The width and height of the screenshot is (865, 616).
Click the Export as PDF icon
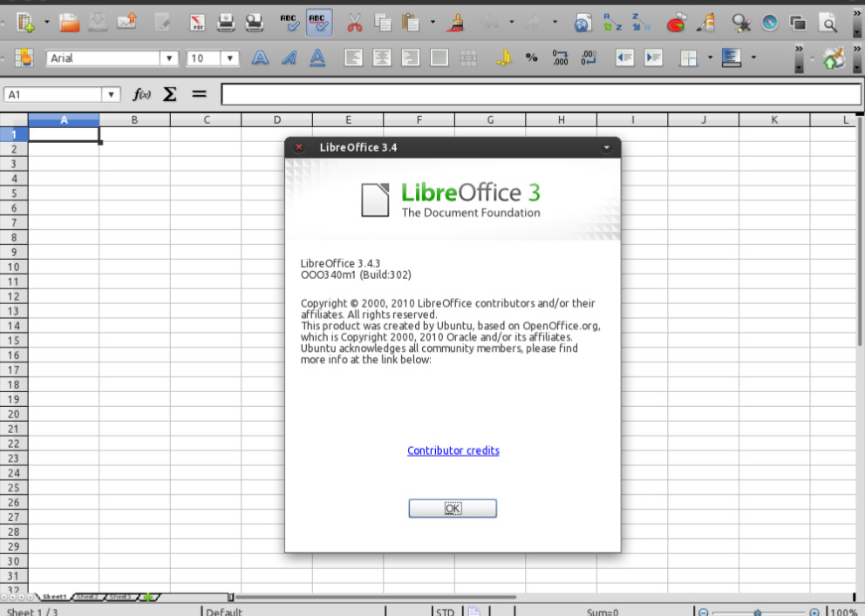point(197,23)
